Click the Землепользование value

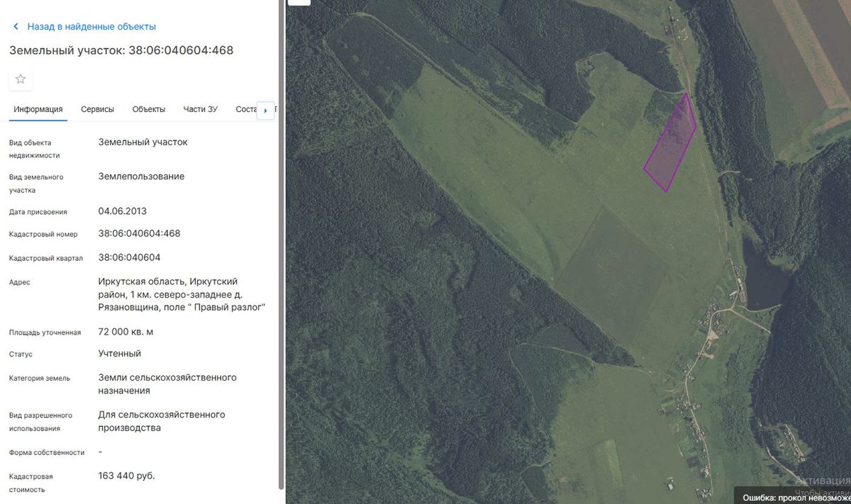point(142,176)
